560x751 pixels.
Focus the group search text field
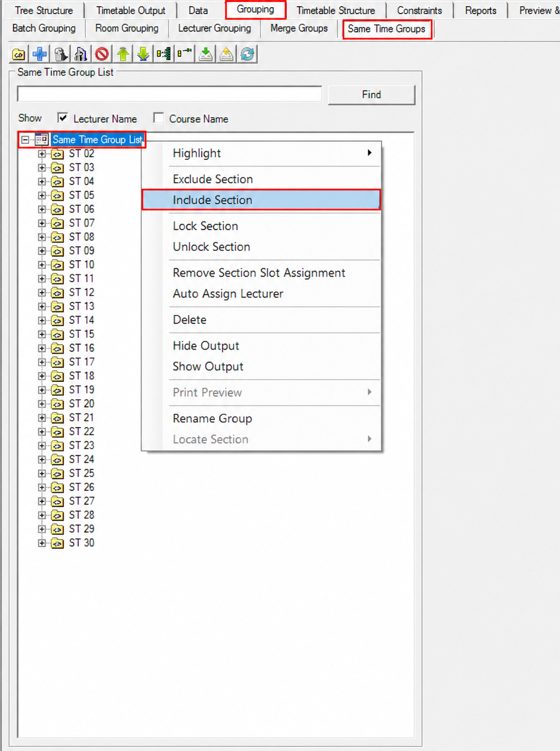[x=170, y=94]
